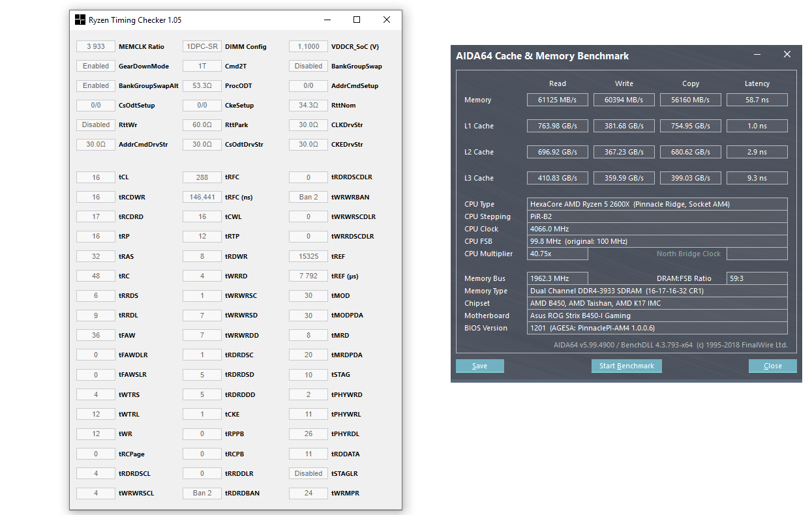
Task: Click the Chipset AMD B450 text
Action: coord(657,303)
